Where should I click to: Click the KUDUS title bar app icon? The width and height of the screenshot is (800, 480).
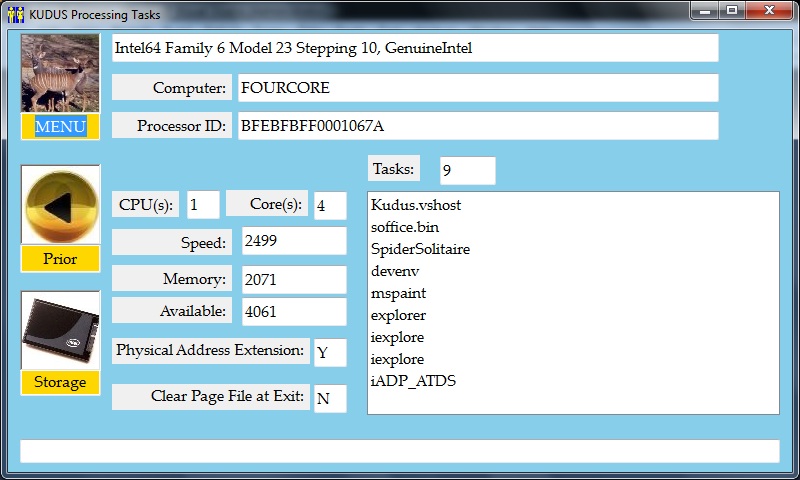point(16,15)
